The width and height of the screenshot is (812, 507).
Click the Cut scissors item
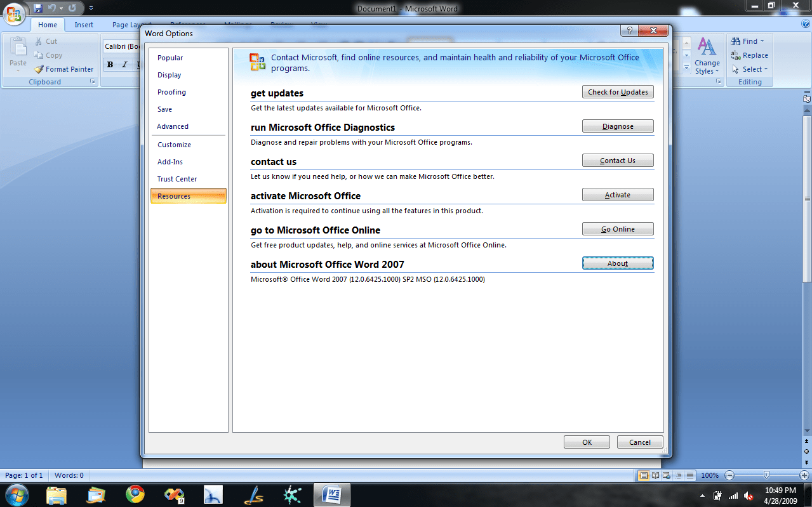(45, 41)
